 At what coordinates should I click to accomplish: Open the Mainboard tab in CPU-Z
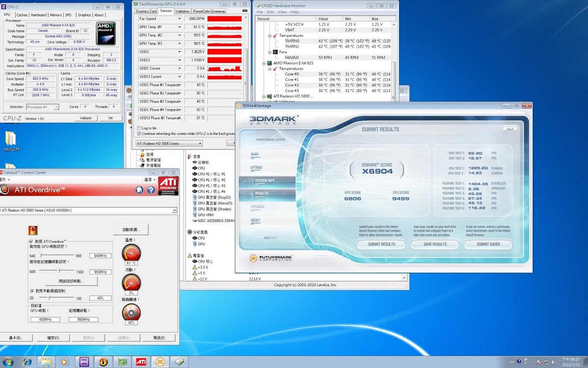tap(39, 15)
